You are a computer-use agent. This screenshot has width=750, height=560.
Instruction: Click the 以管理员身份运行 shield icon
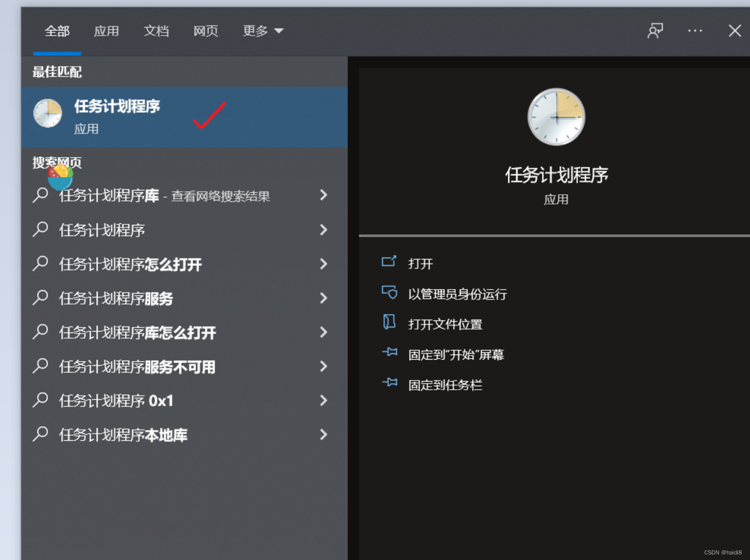(x=390, y=293)
